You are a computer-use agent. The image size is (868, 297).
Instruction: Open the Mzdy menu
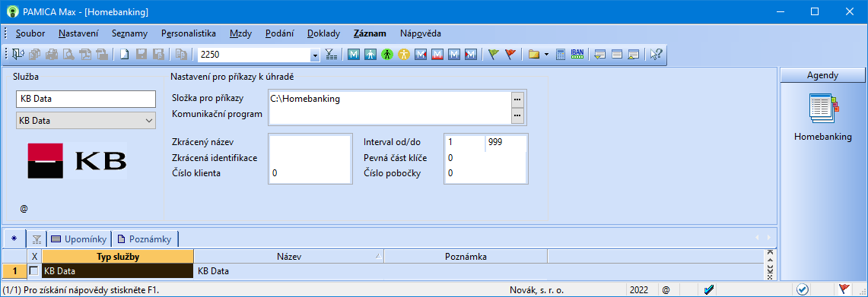[x=241, y=33]
